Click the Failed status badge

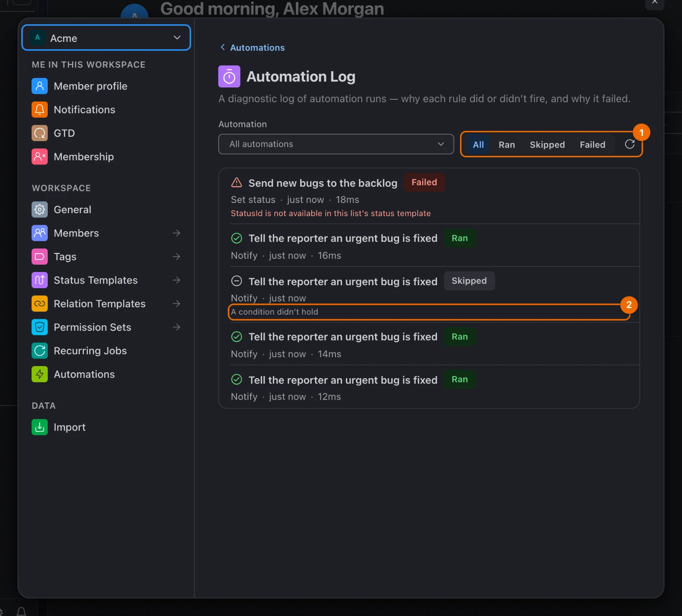click(x=424, y=182)
